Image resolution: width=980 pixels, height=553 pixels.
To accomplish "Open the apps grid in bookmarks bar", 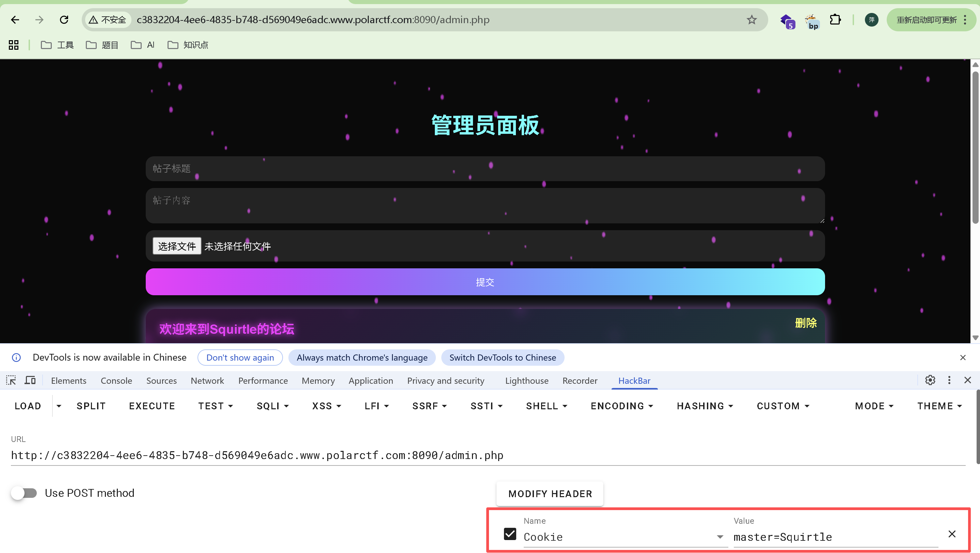I will click(x=14, y=45).
